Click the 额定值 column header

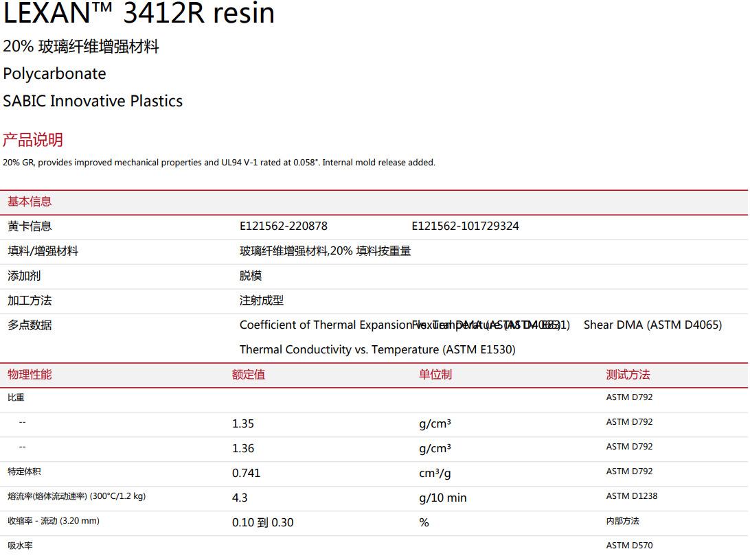pyautogui.click(x=248, y=375)
